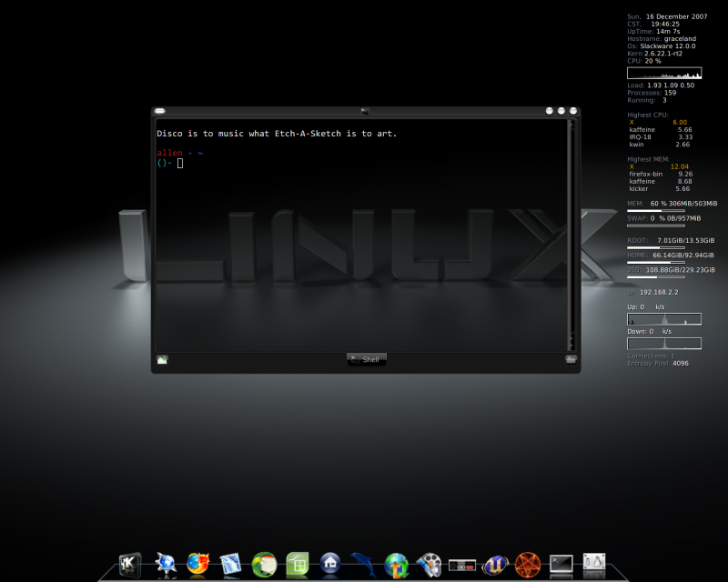
Task: Click the CPU usage history graph
Action: click(x=664, y=74)
